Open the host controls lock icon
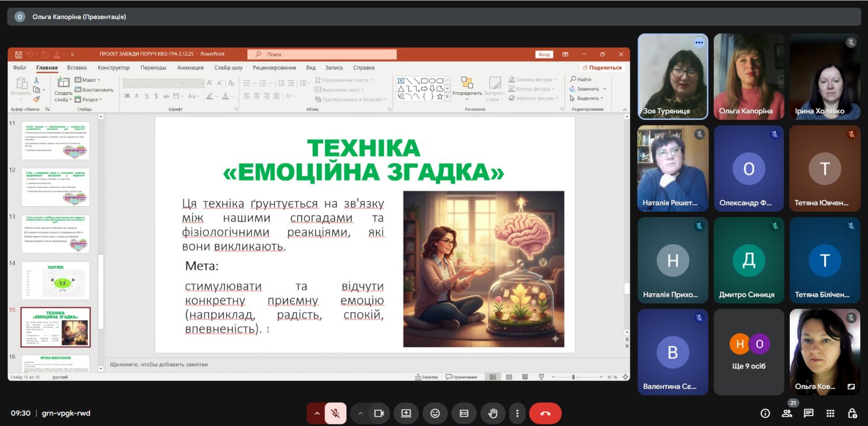Viewport: 868px width, 426px height. coord(852,414)
